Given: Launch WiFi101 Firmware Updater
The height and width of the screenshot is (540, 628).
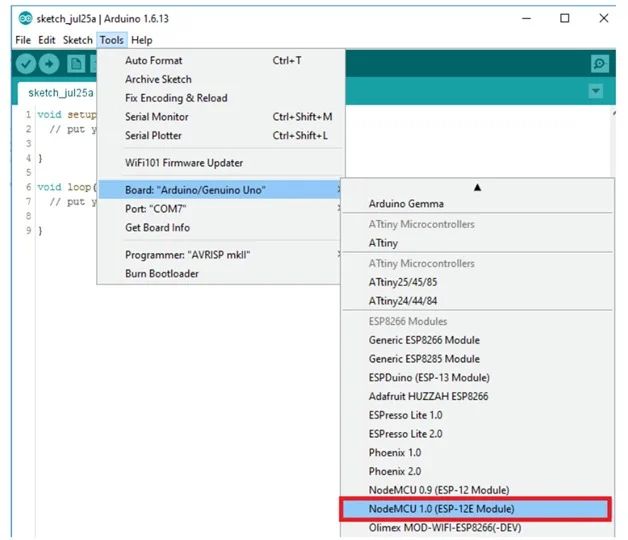Looking at the screenshot, I should (x=221, y=163).
